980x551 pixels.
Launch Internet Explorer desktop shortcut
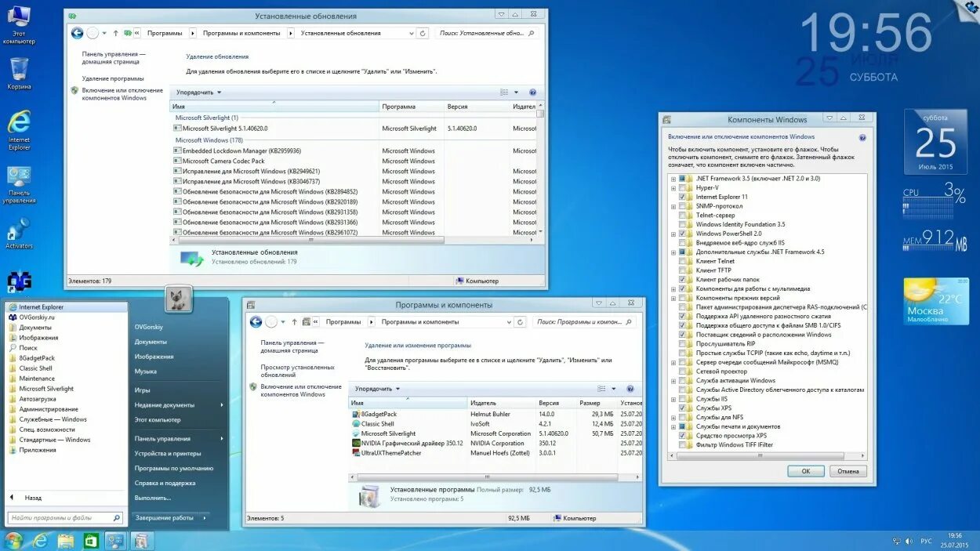coord(19,130)
